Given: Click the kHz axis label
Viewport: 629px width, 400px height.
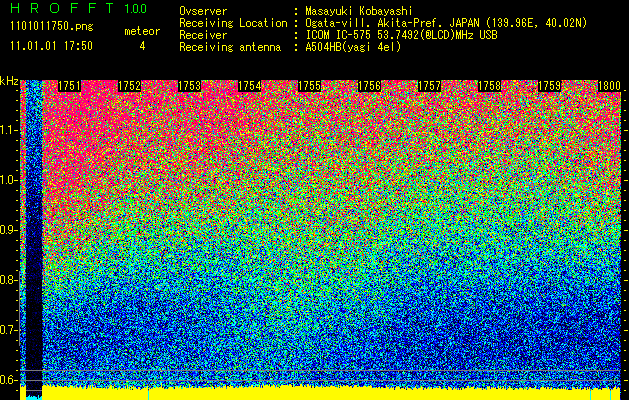Looking at the screenshot, I should click(9, 81).
